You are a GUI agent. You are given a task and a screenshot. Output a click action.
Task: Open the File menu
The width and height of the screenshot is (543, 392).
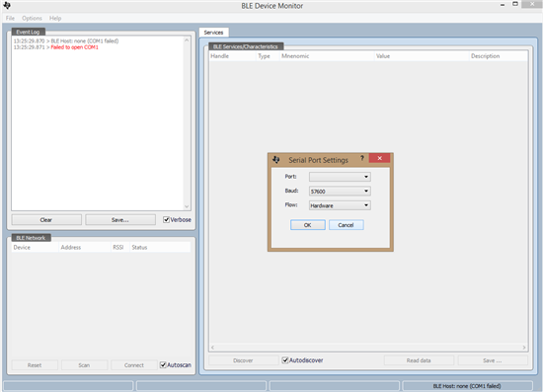[10, 18]
